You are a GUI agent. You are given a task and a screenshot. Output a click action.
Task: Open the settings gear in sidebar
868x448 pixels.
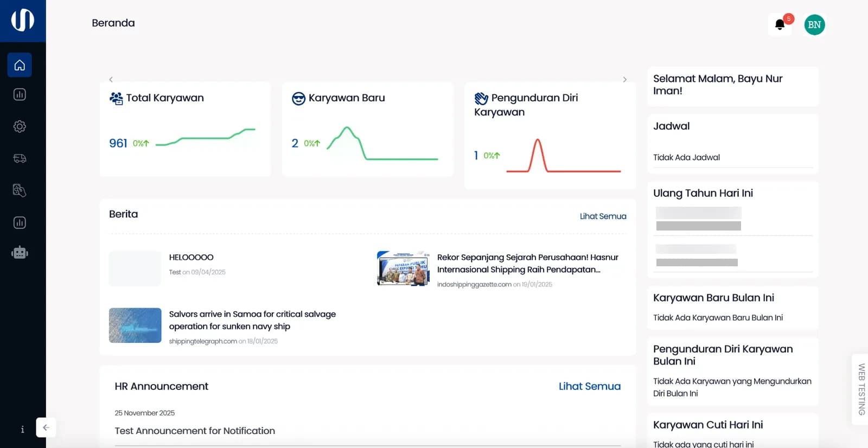click(20, 126)
